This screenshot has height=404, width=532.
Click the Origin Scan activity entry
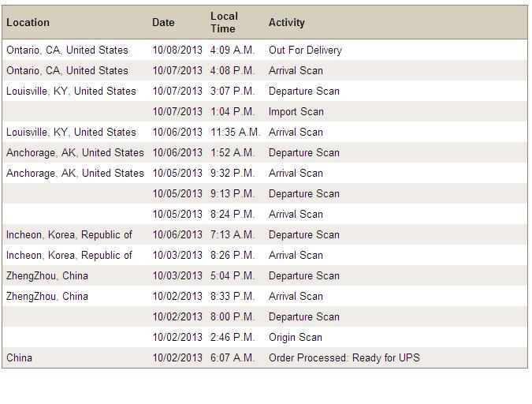tap(296, 338)
